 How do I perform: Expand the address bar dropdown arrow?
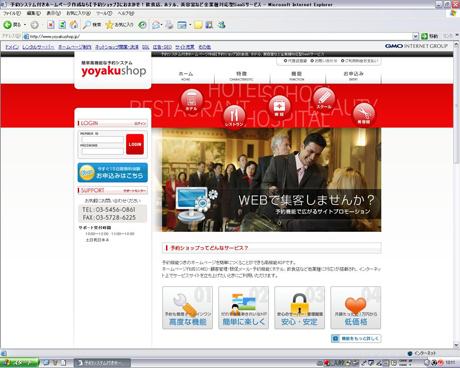tap(415, 36)
